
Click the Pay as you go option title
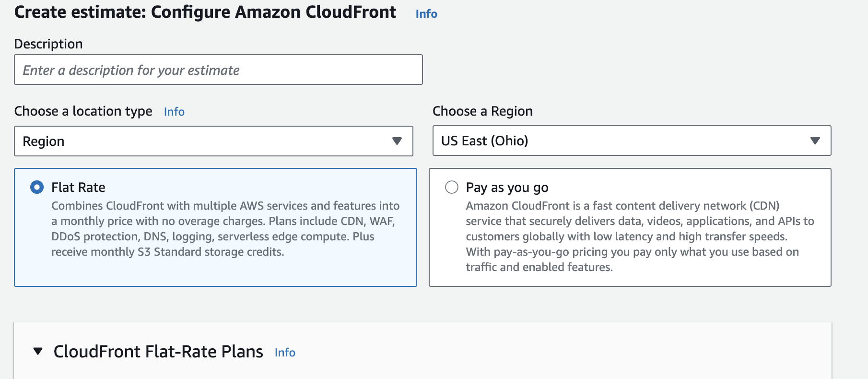coord(507,188)
